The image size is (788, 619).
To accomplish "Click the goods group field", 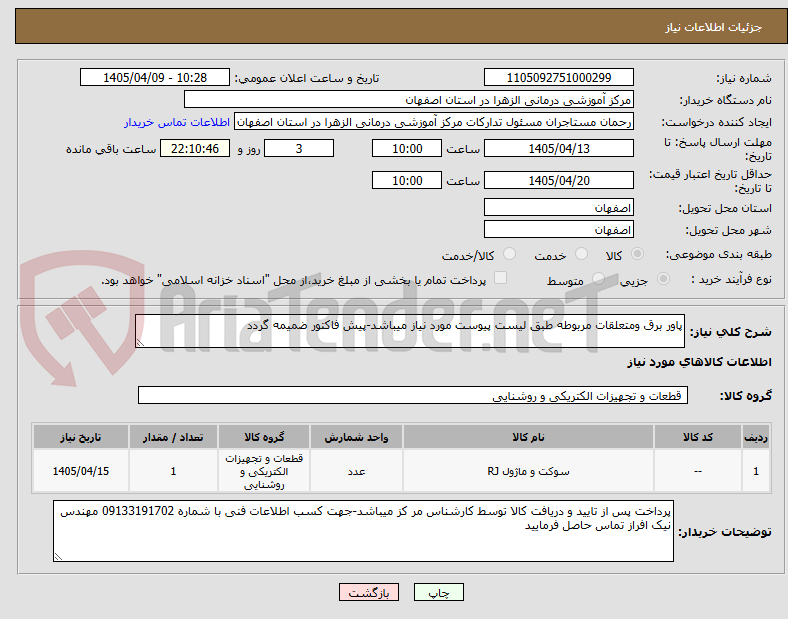I will coord(413,395).
